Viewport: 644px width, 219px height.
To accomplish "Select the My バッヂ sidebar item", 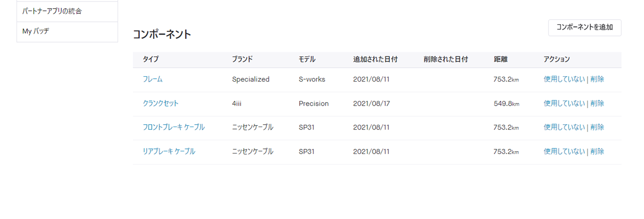I will [x=67, y=32].
